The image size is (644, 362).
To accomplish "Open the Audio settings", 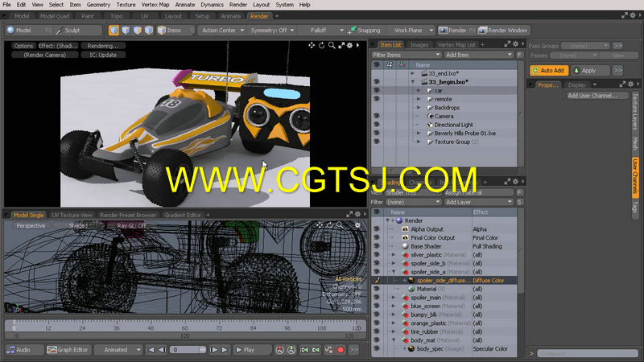I will (x=24, y=350).
